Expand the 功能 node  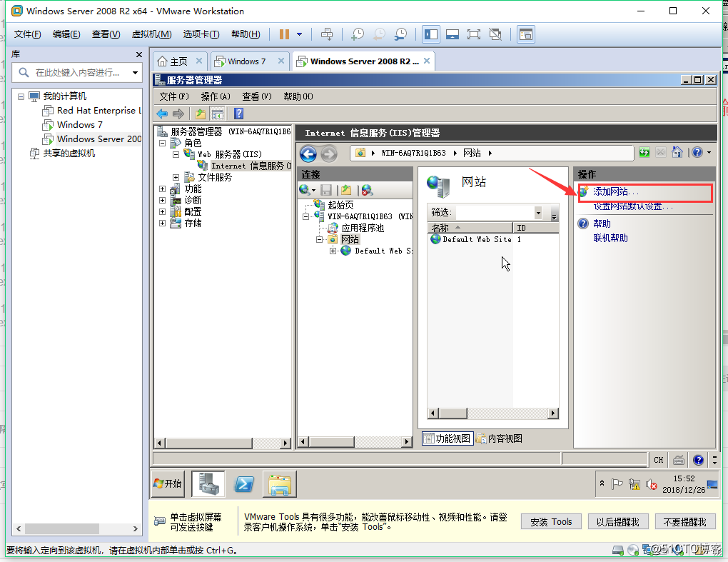click(x=163, y=189)
